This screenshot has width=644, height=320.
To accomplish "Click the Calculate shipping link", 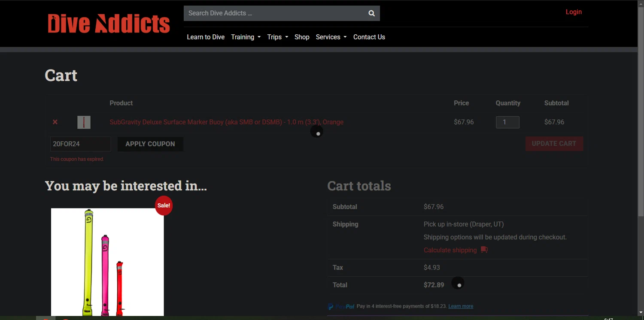I will [x=450, y=250].
